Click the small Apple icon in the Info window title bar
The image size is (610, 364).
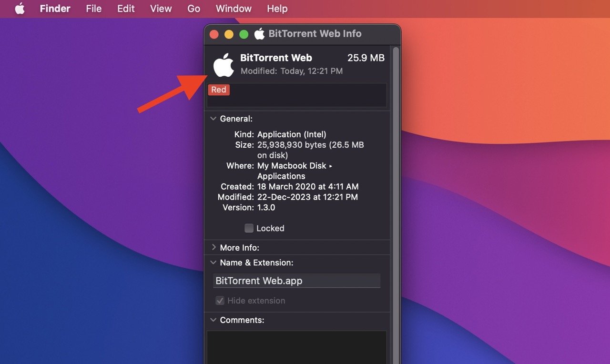259,34
